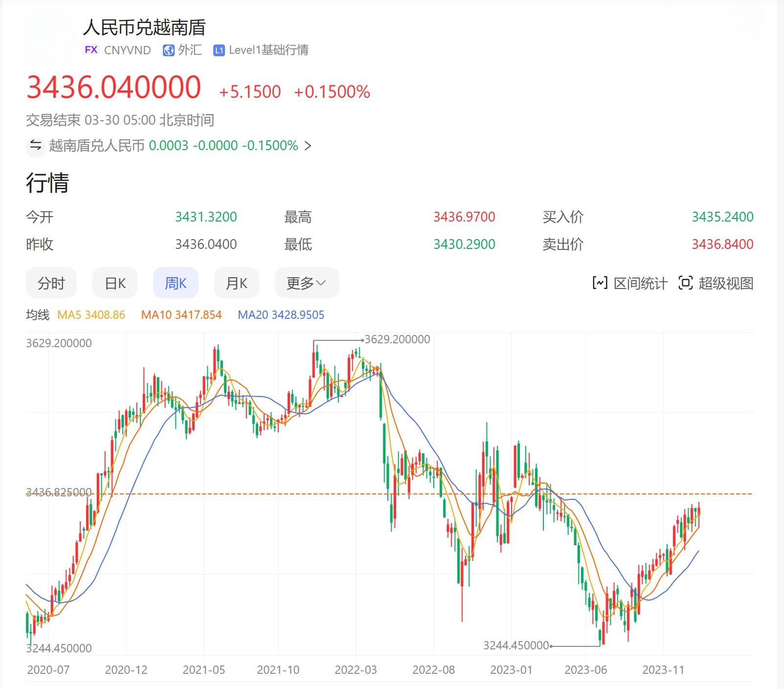The height and width of the screenshot is (689, 784).
Task: Click the latest candlestick at chart's right end
Action: pyautogui.click(x=699, y=511)
